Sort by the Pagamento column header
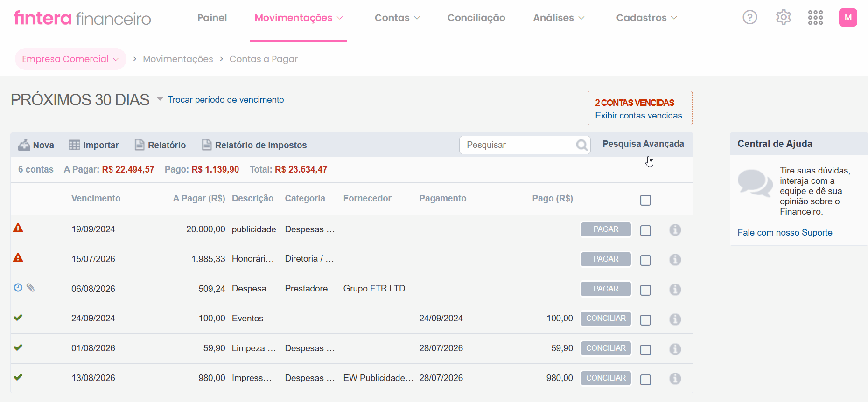Image resolution: width=868 pixels, height=402 pixels. tap(442, 198)
